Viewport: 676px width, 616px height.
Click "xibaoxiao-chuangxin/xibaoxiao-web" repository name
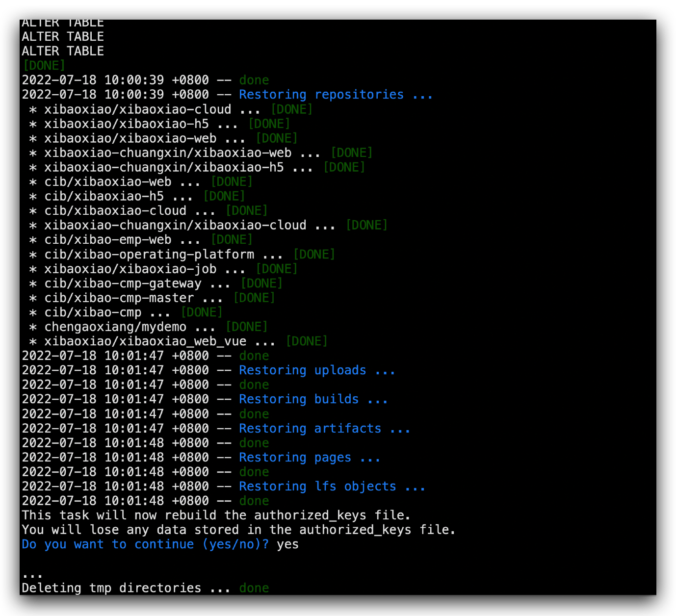pos(168,153)
